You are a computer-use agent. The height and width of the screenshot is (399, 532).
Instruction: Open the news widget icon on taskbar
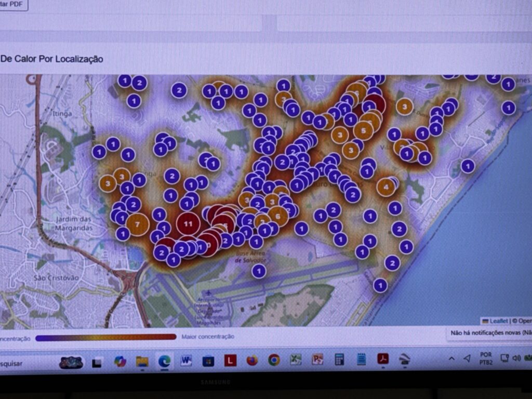[x=71, y=362]
